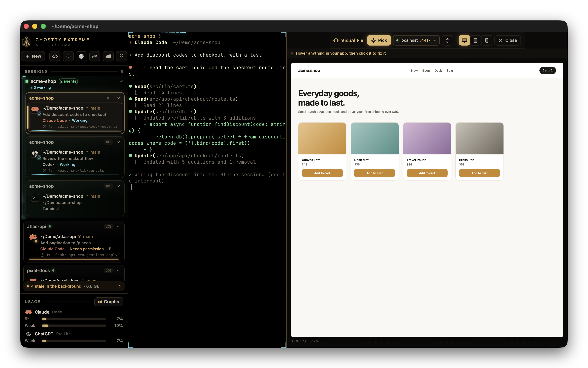
Task: Open the New nav item in acme.shop
Action: coord(414,71)
